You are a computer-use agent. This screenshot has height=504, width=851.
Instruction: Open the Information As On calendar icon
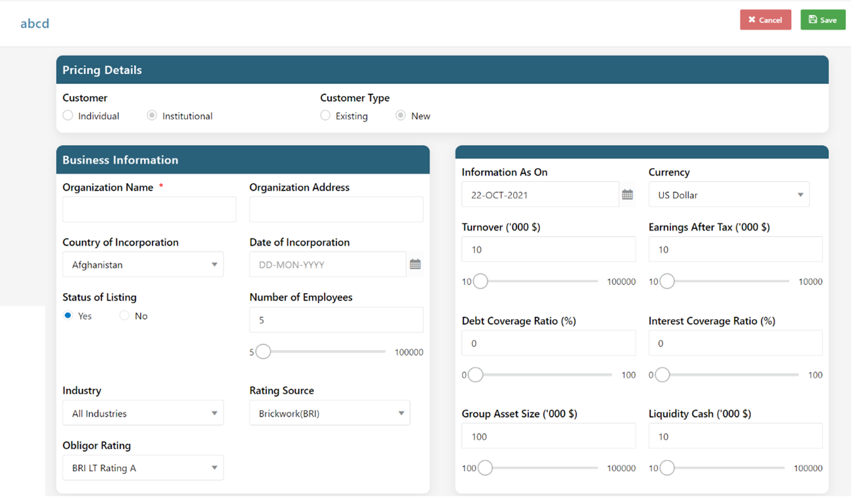click(x=628, y=195)
